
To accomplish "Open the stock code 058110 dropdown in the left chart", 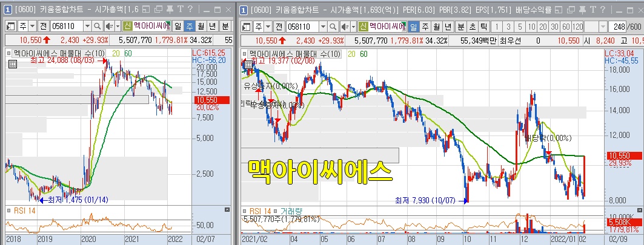I will point(87,27).
